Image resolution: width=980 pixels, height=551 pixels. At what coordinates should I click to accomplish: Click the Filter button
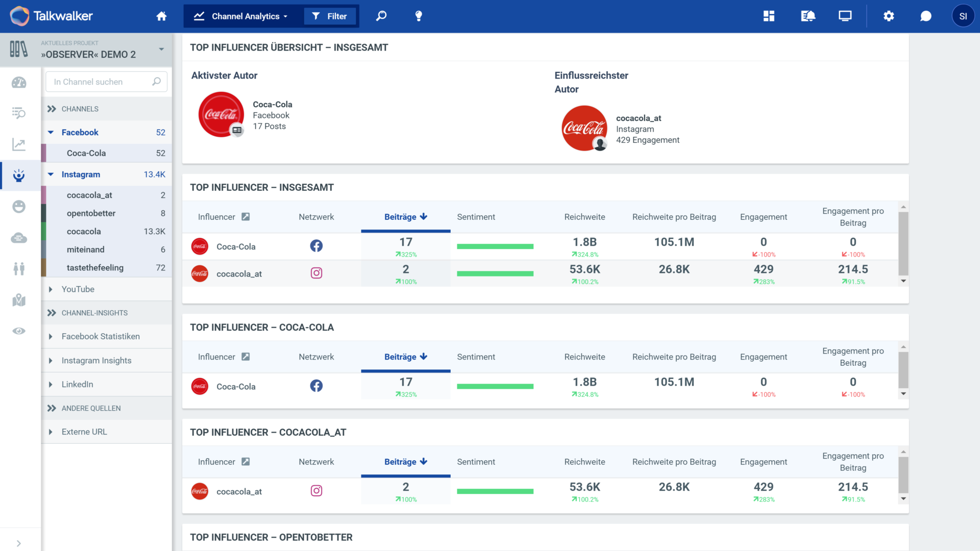[330, 16]
